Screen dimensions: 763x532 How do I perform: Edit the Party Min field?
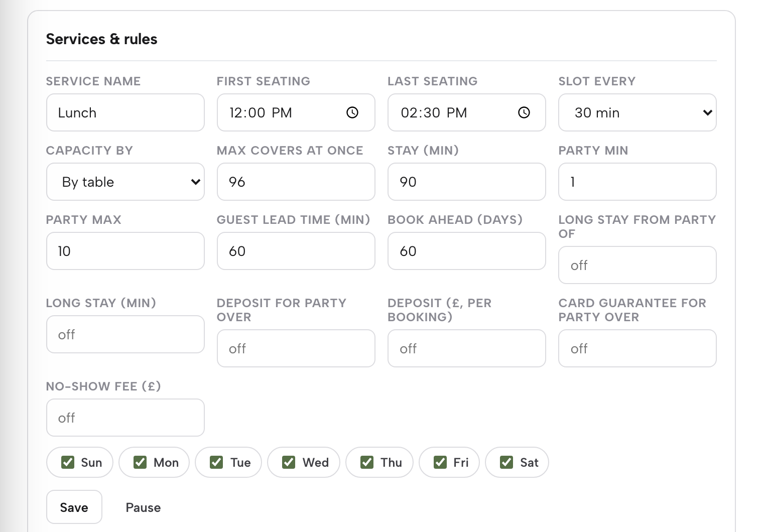(638, 182)
